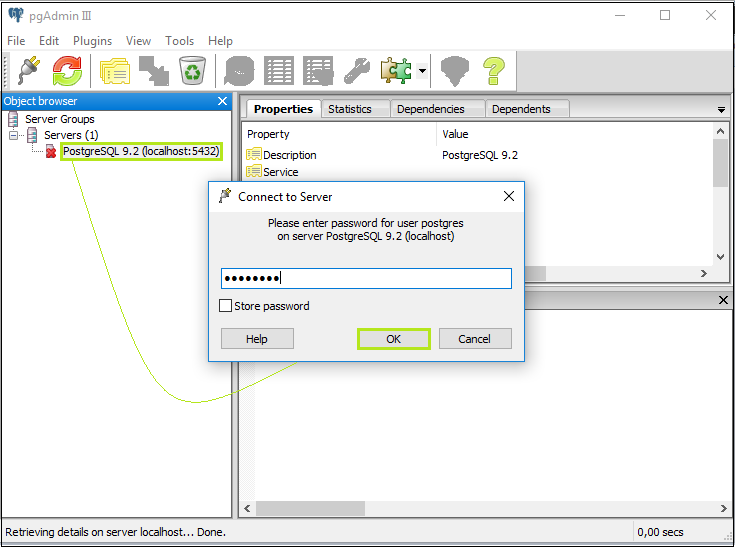
Task: Open object properties via yellow folders icon
Action: [x=115, y=71]
